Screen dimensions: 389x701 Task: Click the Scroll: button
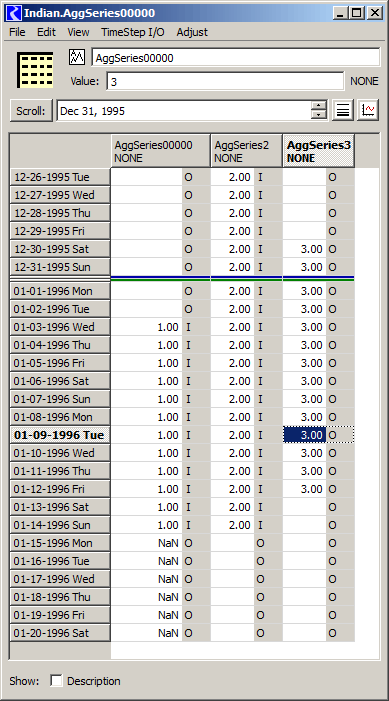(31, 110)
